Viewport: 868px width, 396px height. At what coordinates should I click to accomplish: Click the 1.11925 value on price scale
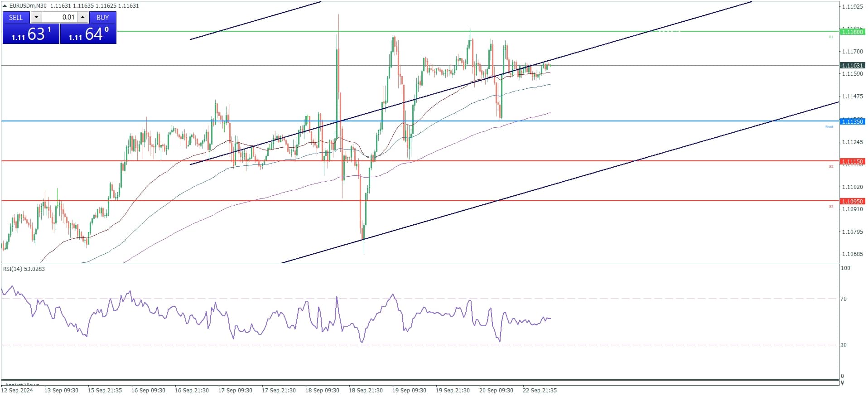point(852,7)
